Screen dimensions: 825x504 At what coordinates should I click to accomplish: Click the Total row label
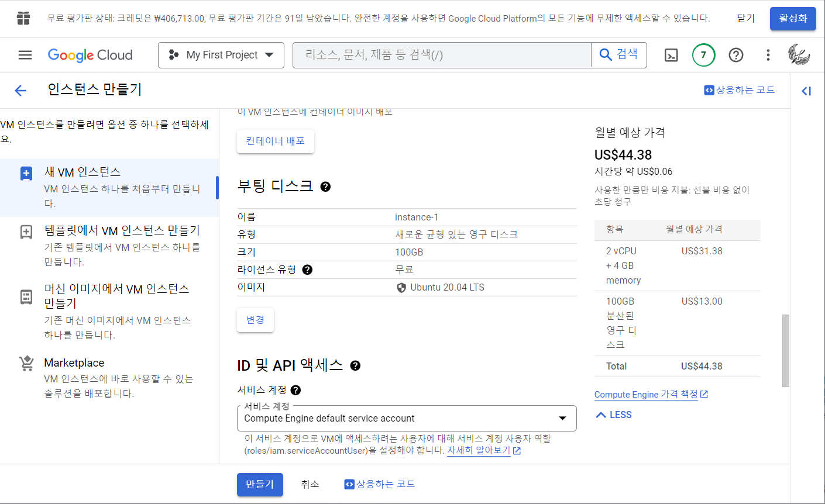(x=617, y=367)
